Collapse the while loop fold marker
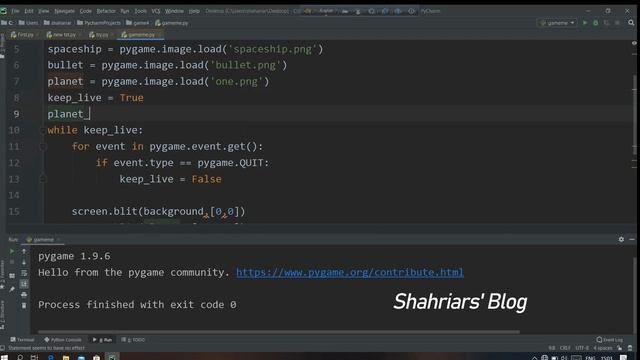Viewport: 640px width, 360px height. point(42,131)
